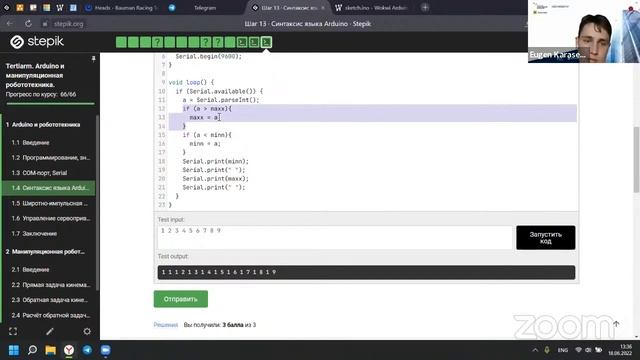Click the Test output result box
The width and height of the screenshot is (640, 360).
[x=366, y=272]
